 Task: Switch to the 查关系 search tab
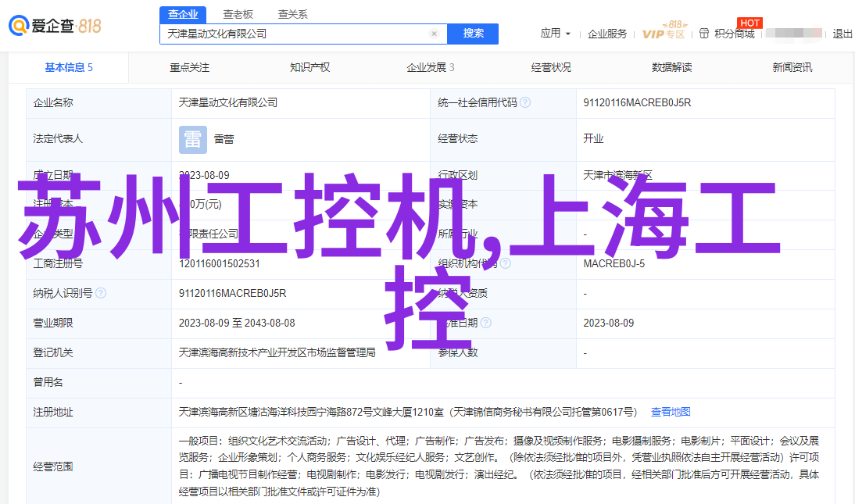tap(293, 15)
